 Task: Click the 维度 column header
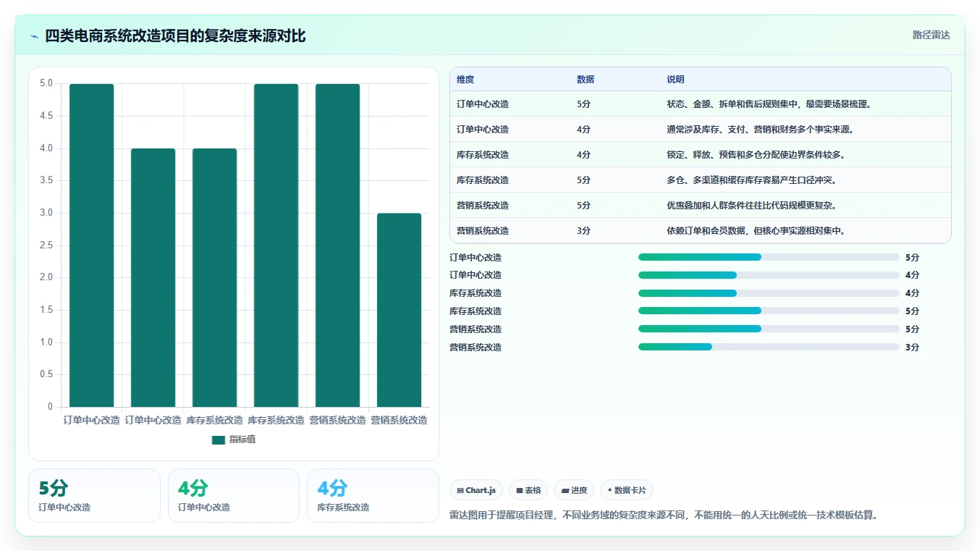pyautogui.click(x=465, y=80)
